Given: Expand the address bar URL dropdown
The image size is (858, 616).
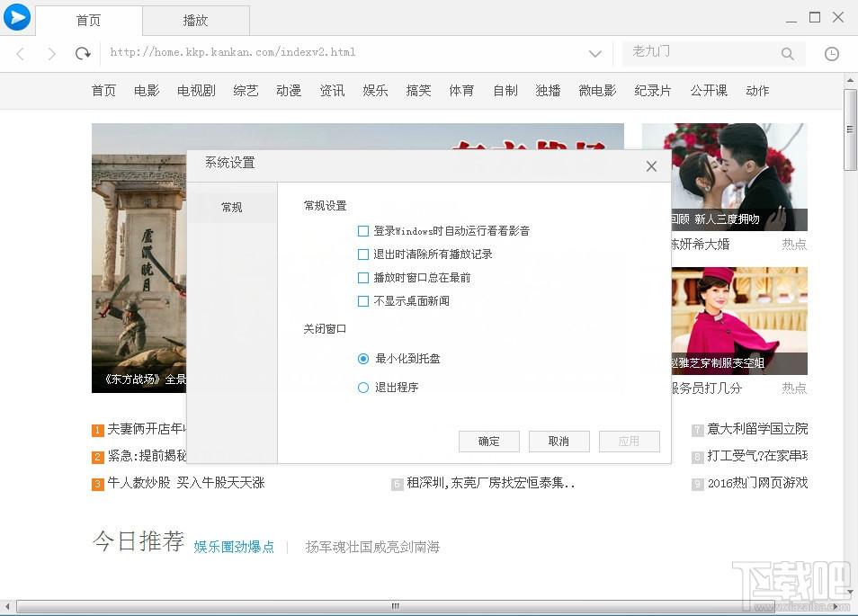Looking at the screenshot, I should 595,53.
